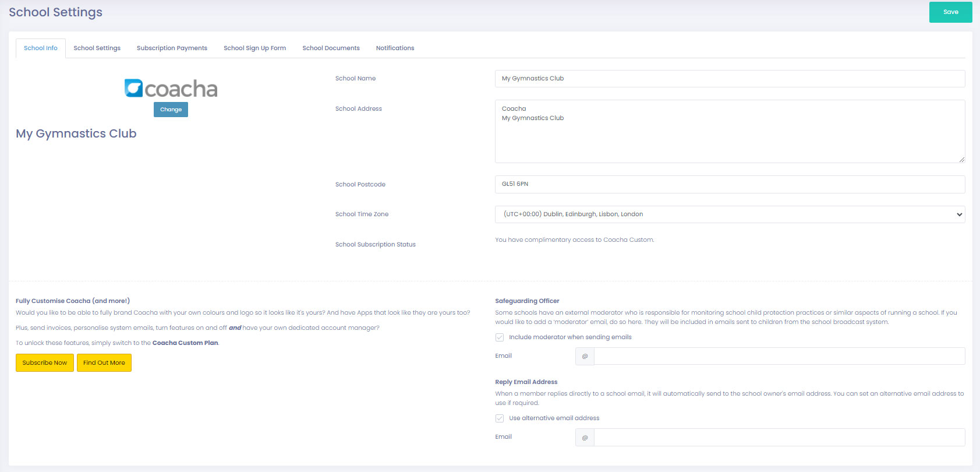Click the bold Coacha Custom Plan text
Screen dimensions: 980x472
pos(185,343)
